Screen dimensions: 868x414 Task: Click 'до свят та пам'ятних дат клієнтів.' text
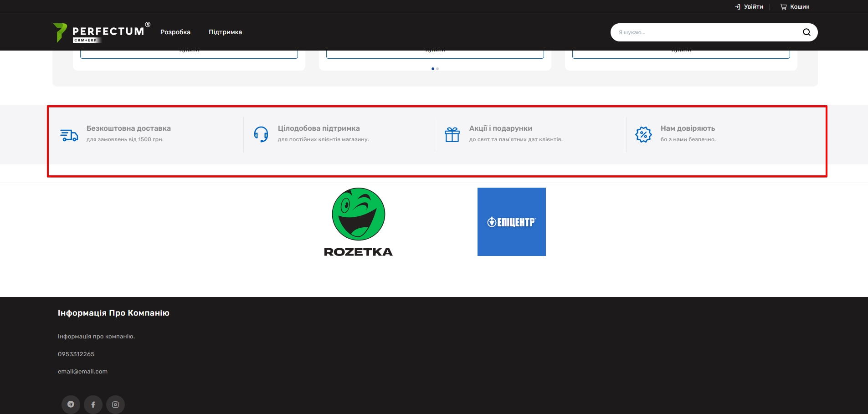(x=516, y=139)
